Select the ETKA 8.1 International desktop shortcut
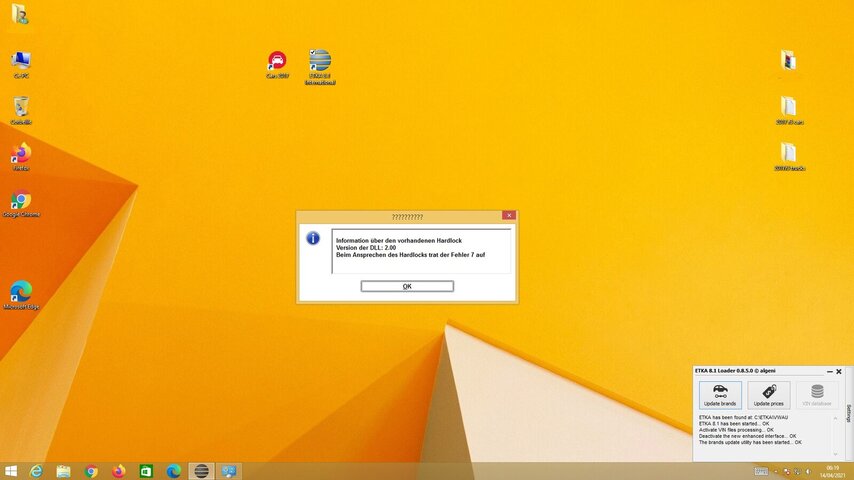 pyautogui.click(x=320, y=67)
